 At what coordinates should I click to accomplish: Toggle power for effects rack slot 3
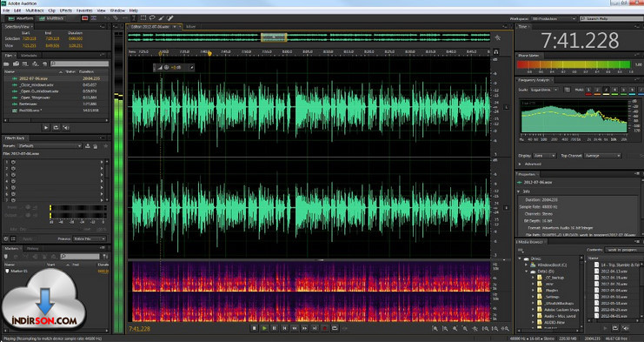pos(13,175)
